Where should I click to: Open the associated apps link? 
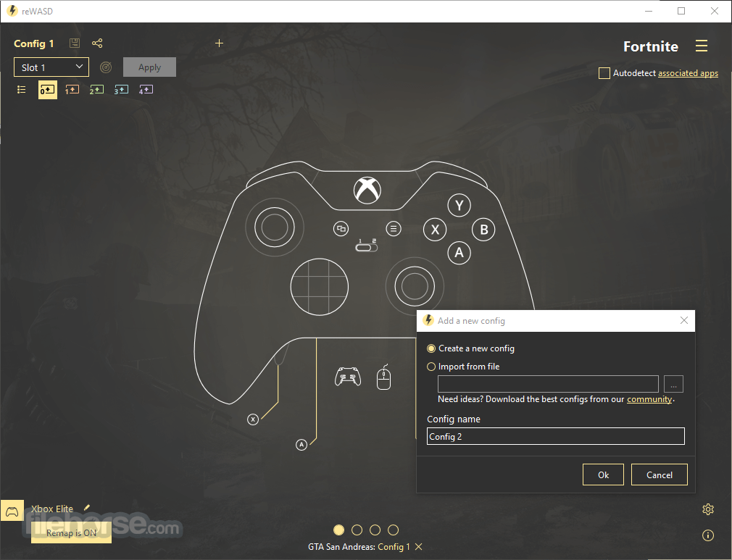688,73
